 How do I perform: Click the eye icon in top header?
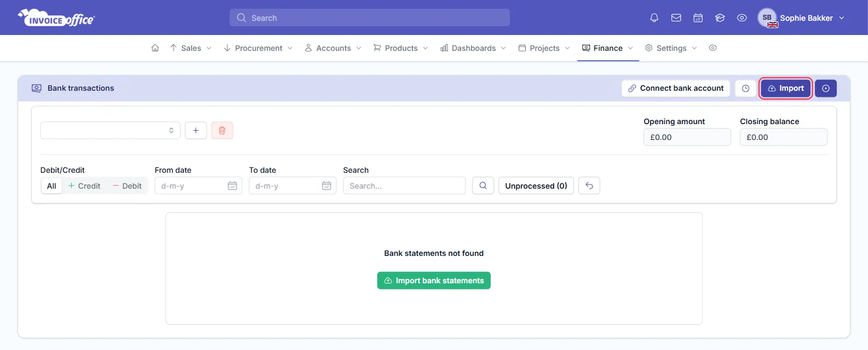pos(742,18)
